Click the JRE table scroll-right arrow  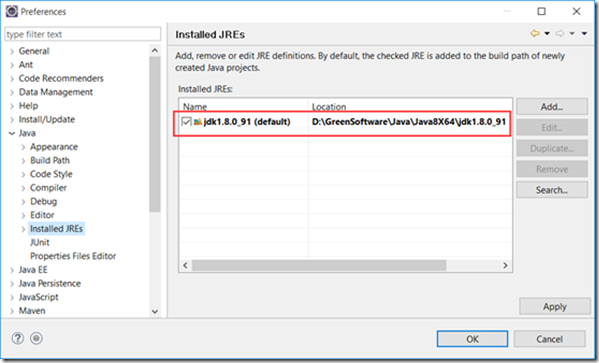click(x=505, y=265)
